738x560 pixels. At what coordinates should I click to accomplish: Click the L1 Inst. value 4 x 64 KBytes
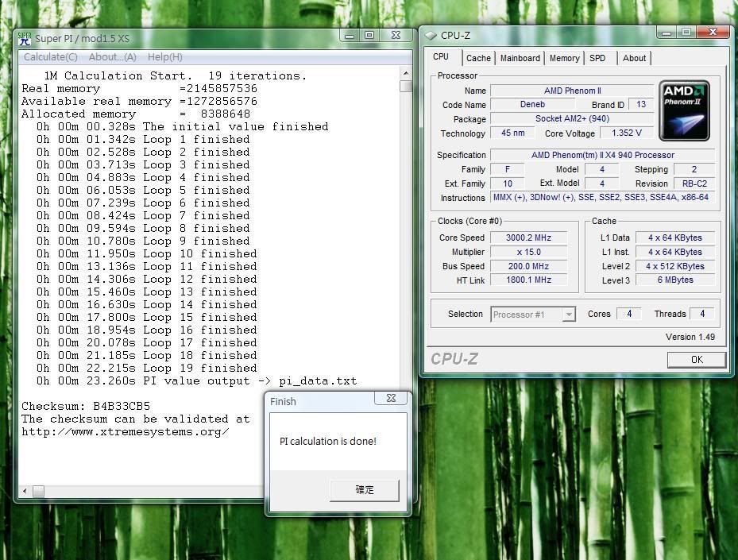click(x=675, y=252)
